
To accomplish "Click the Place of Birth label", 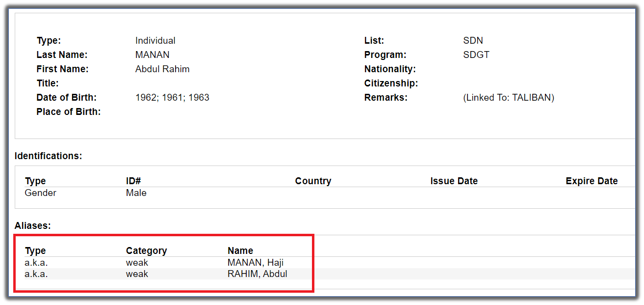I will point(68,112).
